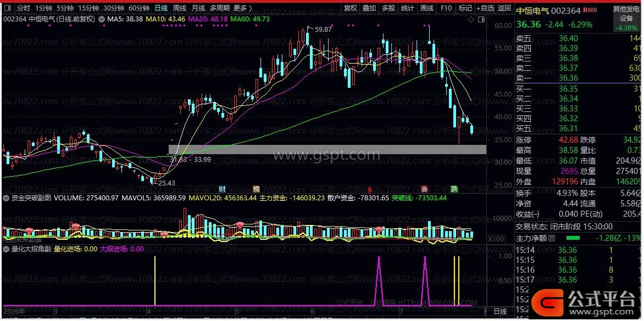Expand the 资金突破副图 indicator dropdown

coord(6,198)
